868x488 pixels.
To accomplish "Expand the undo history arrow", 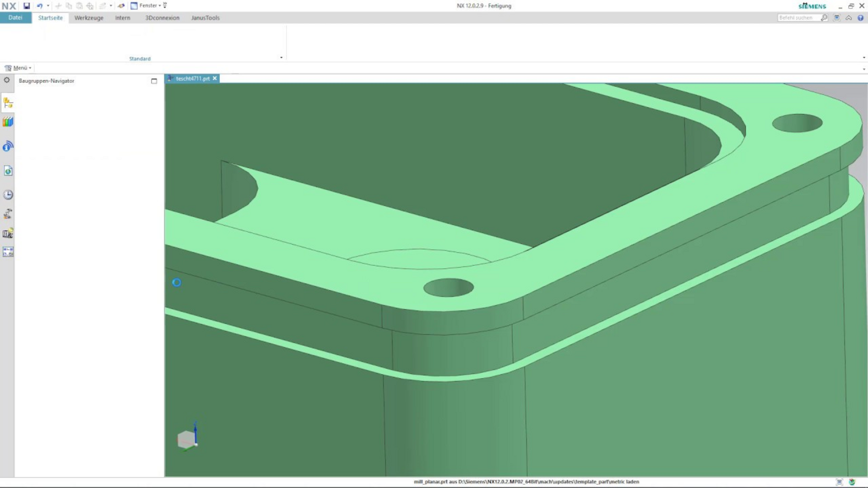I will click(48, 6).
